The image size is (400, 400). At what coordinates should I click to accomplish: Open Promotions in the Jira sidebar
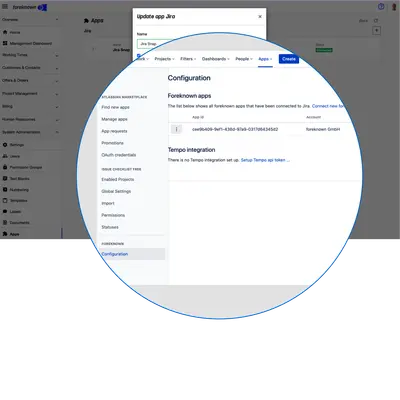point(112,143)
